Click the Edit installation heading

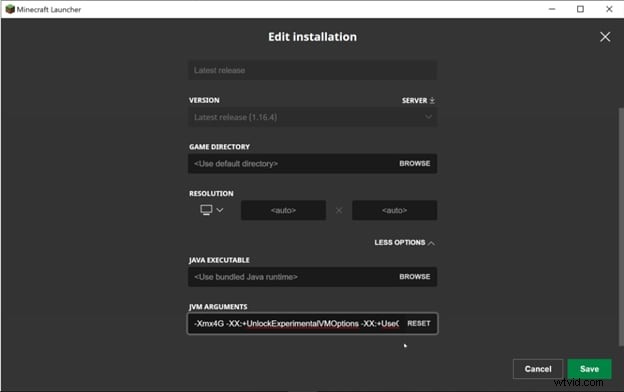coord(312,37)
